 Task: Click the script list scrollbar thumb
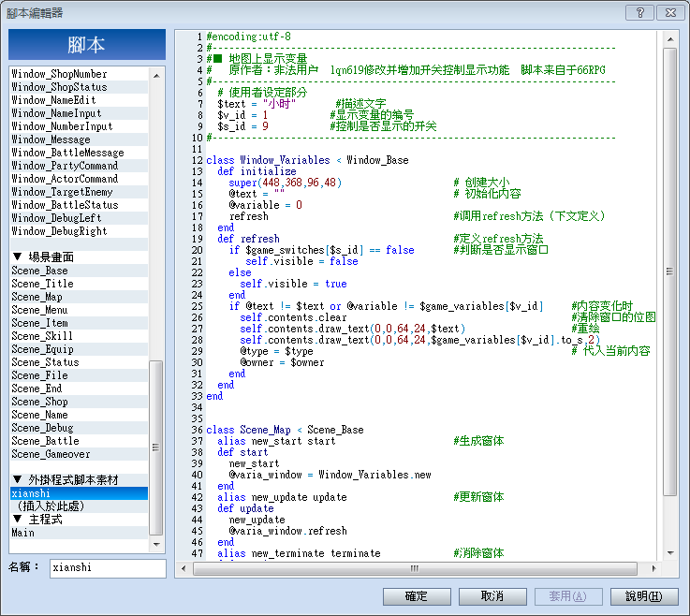[x=156, y=447]
